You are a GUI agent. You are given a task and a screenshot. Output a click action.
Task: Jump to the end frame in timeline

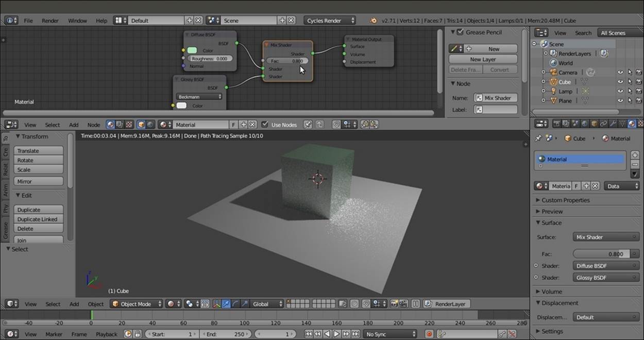[355, 334]
